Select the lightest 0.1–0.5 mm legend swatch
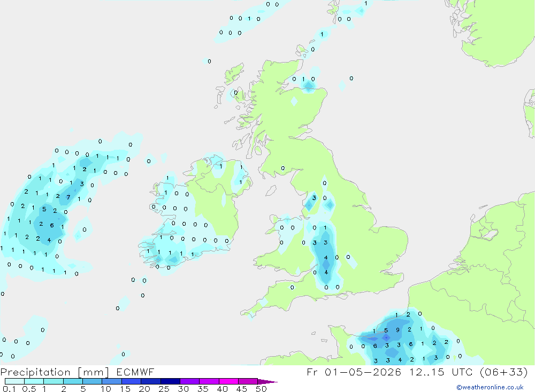The image size is (535, 392). coord(14,381)
